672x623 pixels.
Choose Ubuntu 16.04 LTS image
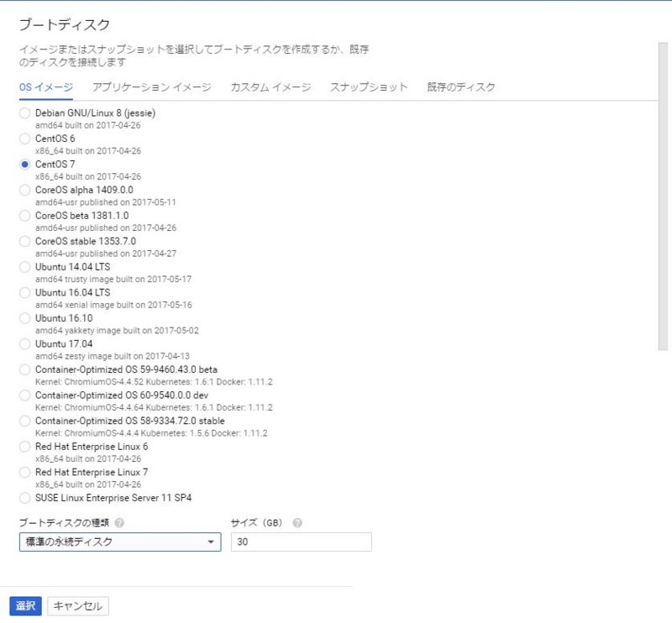pos(25,293)
